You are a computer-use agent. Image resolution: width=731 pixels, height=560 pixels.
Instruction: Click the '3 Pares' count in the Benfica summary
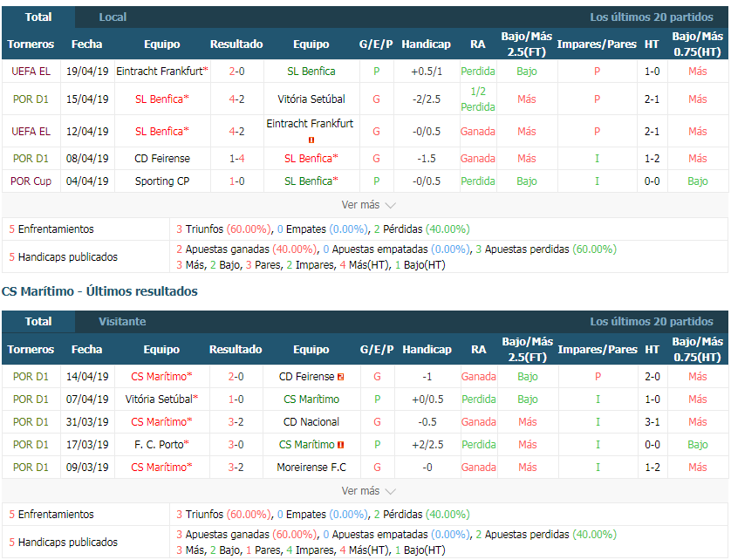[x=263, y=265]
